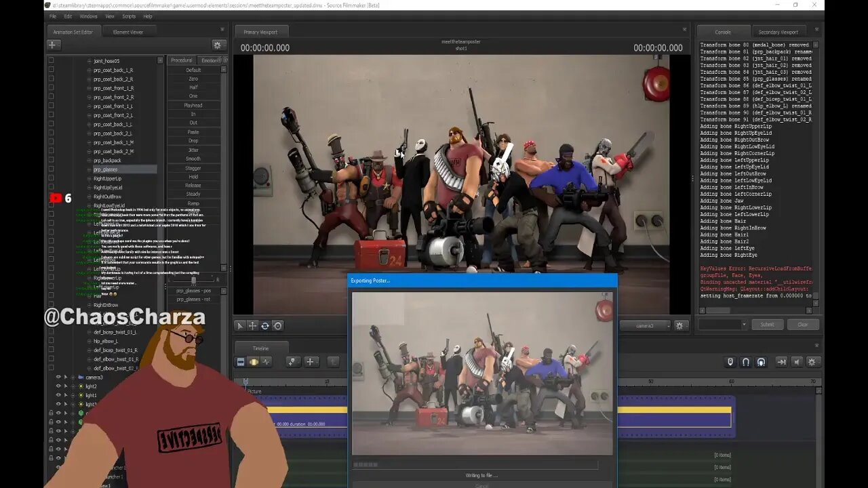
Task: Expand the RightUpperLip control node
Action: pyautogui.click(x=89, y=178)
